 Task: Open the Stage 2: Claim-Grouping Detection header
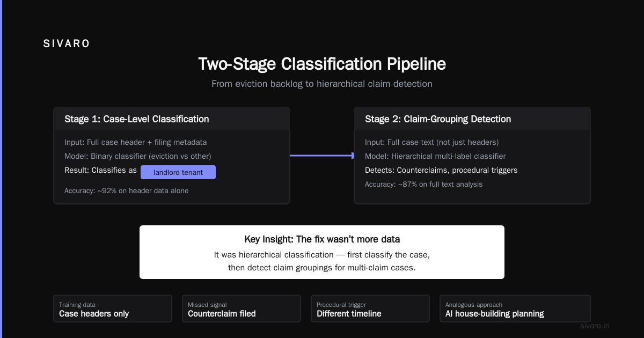(x=472, y=119)
